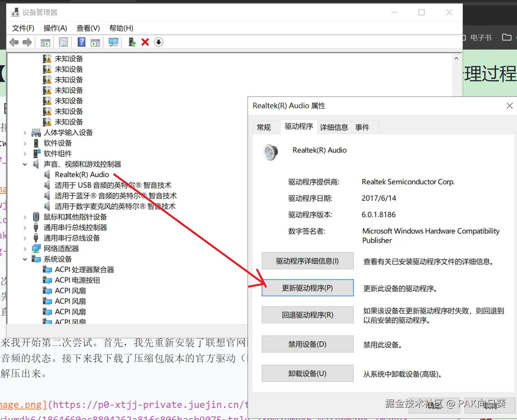
Task: Click 卸载设备(U) button
Action: coord(307,374)
